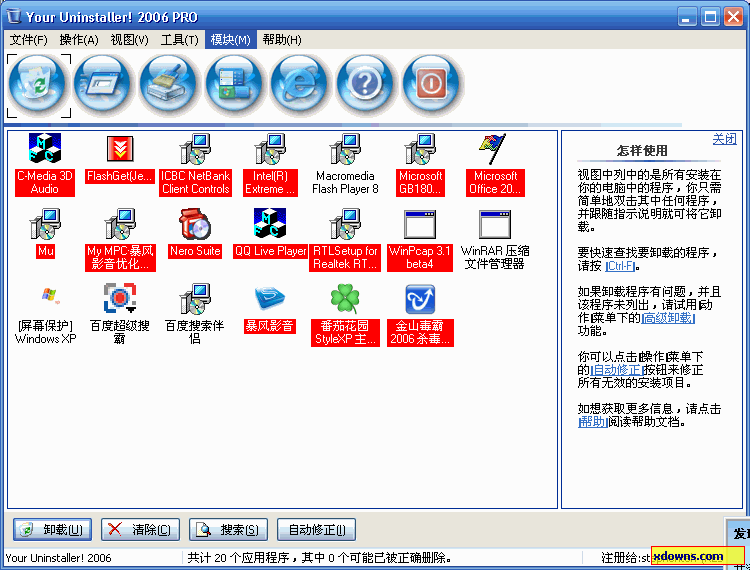
Task: Click the red power exit toolbar icon
Action: point(431,86)
